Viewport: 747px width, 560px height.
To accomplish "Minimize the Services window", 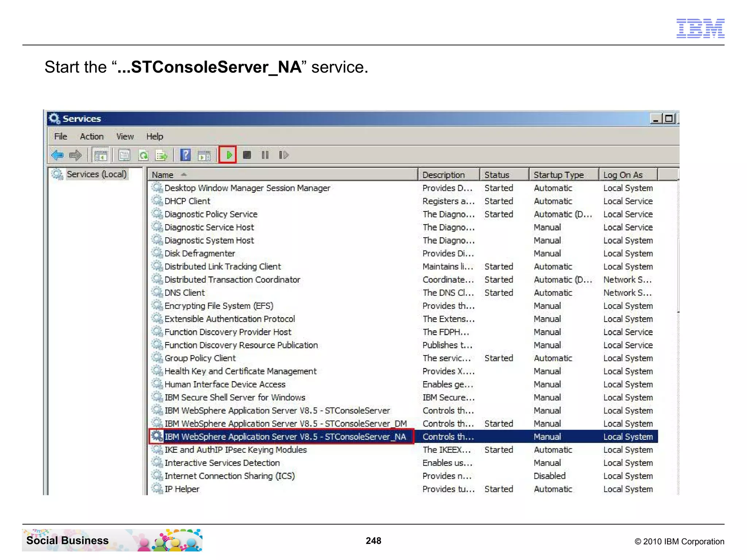I will (656, 119).
